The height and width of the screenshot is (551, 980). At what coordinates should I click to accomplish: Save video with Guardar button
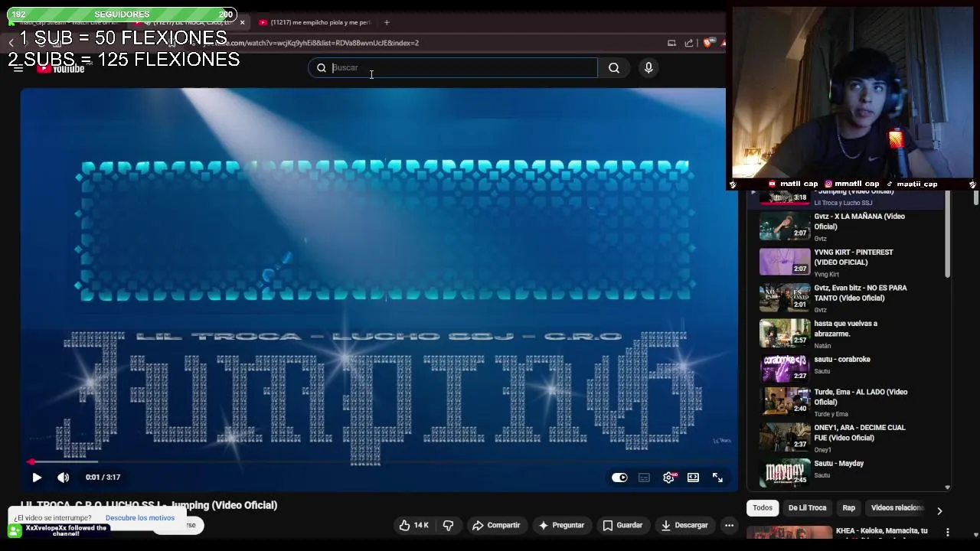click(x=622, y=525)
